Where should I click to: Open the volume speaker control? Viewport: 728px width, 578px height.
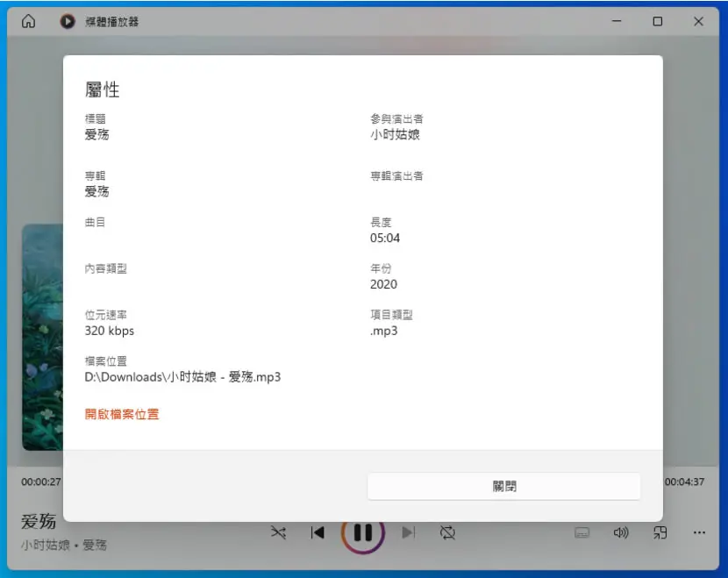[621, 532]
